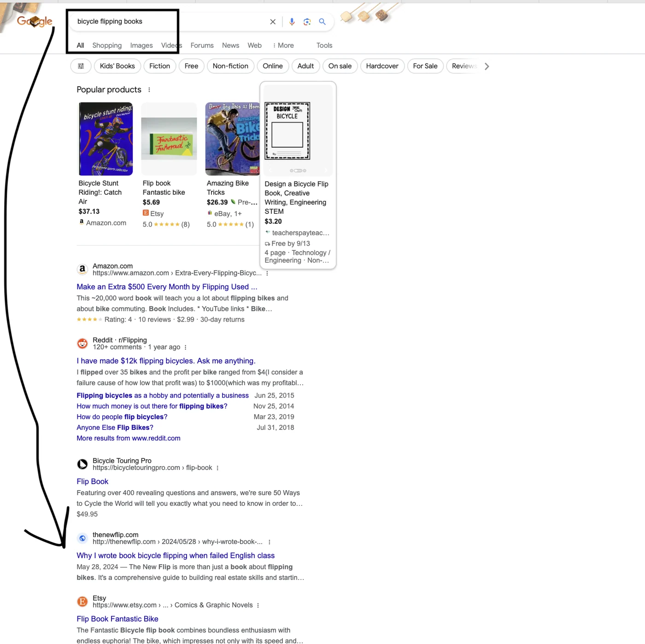Open Bicycle Stunt Riding product thumbnail
This screenshot has height=644, width=645.
tap(106, 139)
